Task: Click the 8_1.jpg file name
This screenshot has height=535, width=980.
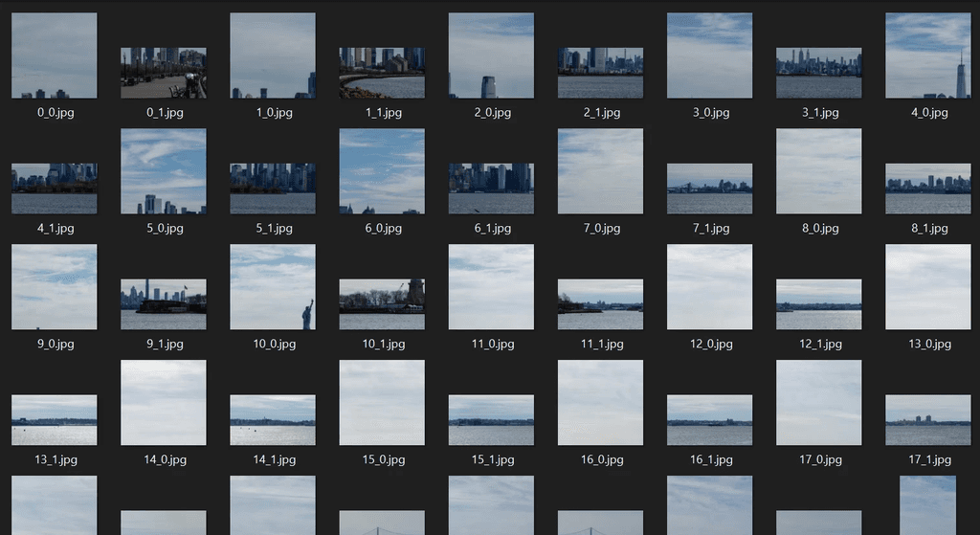Action: [x=929, y=229]
